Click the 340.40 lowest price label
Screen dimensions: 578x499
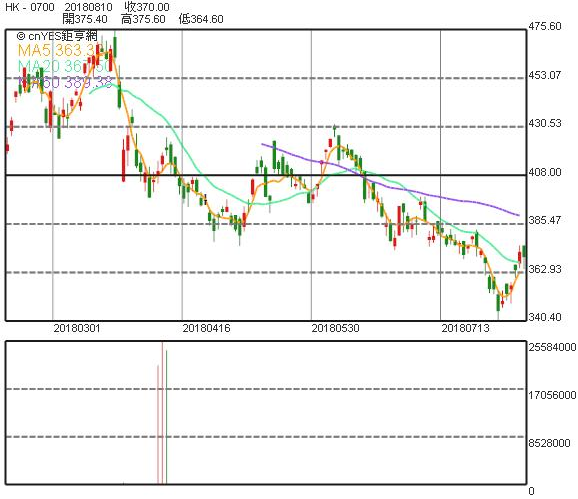coord(545,317)
